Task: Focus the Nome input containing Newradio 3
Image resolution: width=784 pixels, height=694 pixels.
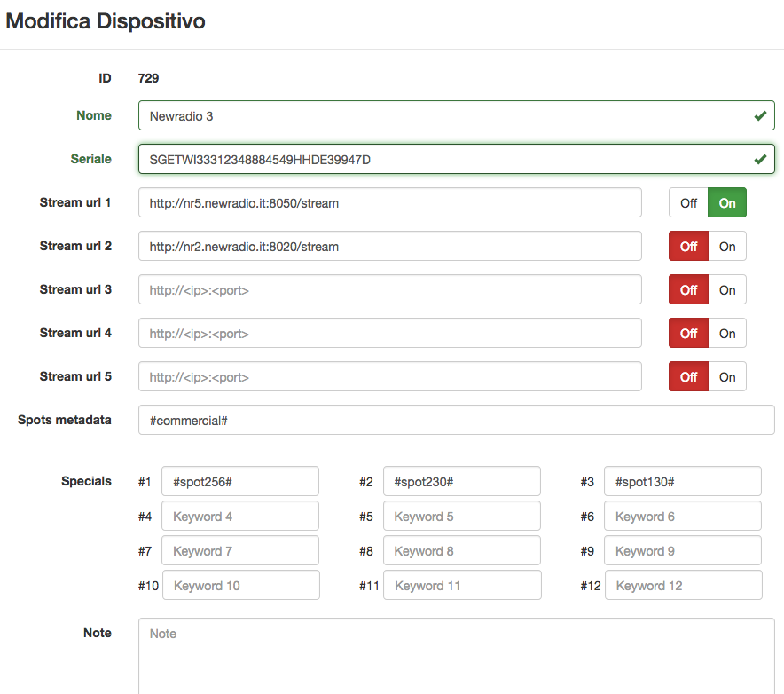Action: click(457, 115)
